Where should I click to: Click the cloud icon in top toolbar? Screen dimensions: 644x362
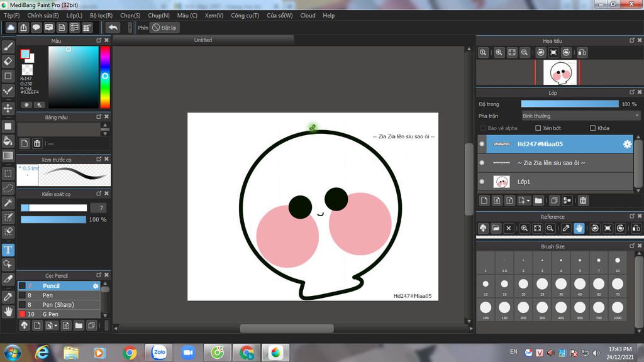click(x=11, y=28)
